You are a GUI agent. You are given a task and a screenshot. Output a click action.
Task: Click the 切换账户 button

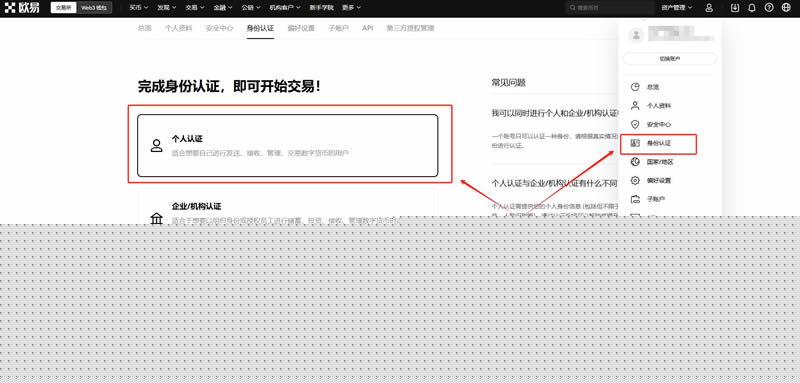(670, 59)
